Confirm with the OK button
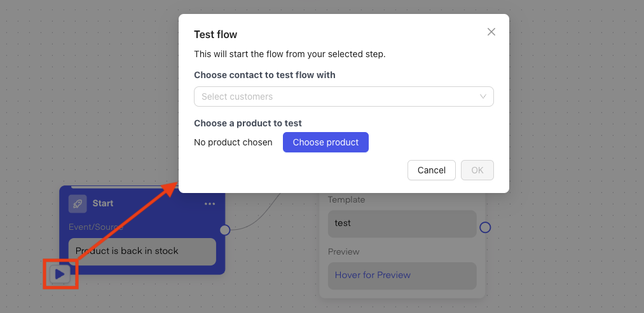644x313 pixels. pyautogui.click(x=477, y=170)
